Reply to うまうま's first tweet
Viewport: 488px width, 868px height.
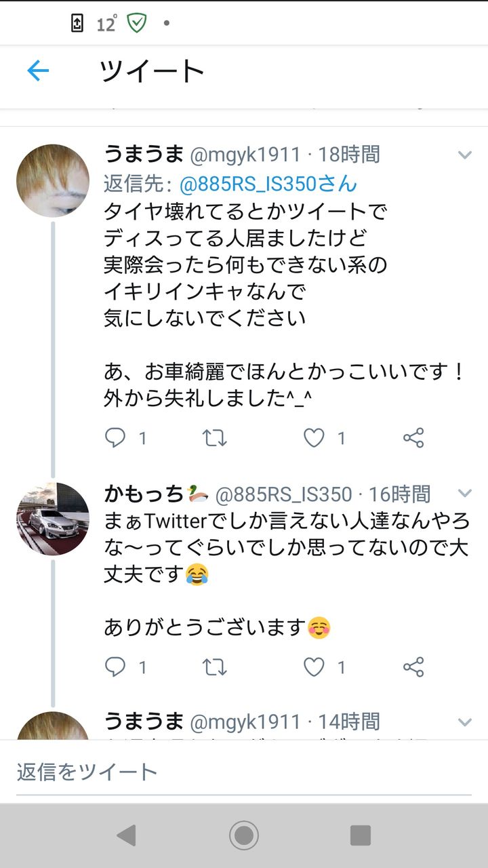[x=115, y=438]
